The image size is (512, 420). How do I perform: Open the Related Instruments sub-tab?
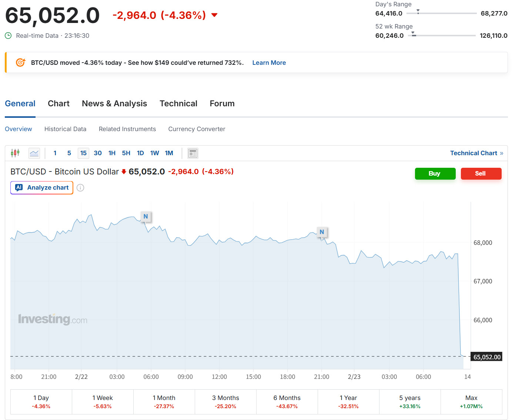click(x=127, y=129)
